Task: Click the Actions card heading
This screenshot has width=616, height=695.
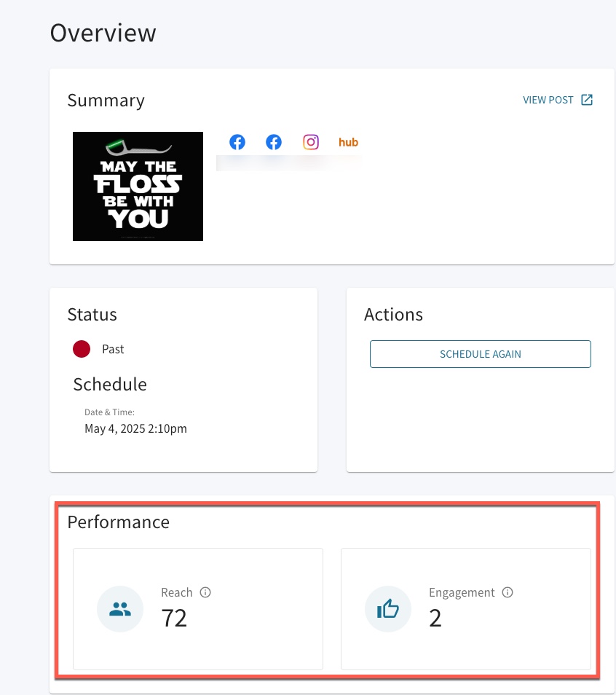Action: tap(393, 315)
